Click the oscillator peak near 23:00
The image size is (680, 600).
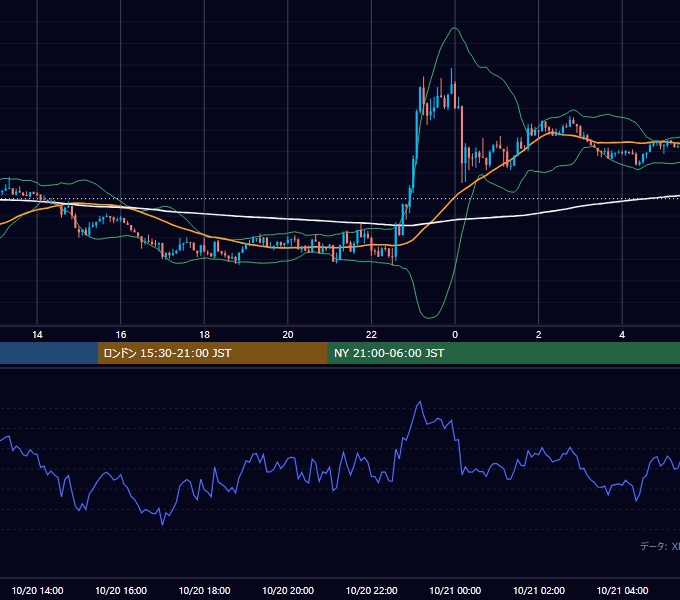click(x=420, y=402)
